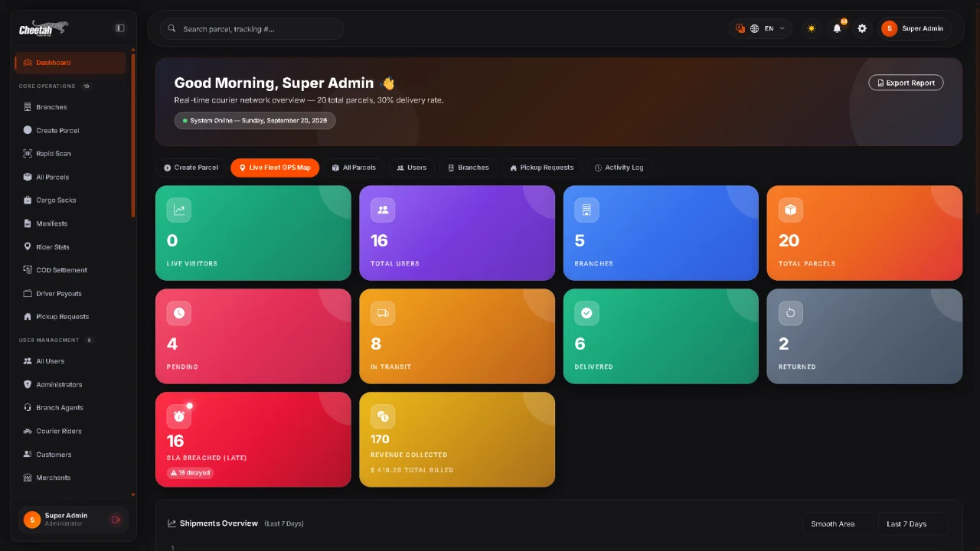Click Manifests sidebar icon
This screenshot has width=980, height=551.
pos(28,223)
